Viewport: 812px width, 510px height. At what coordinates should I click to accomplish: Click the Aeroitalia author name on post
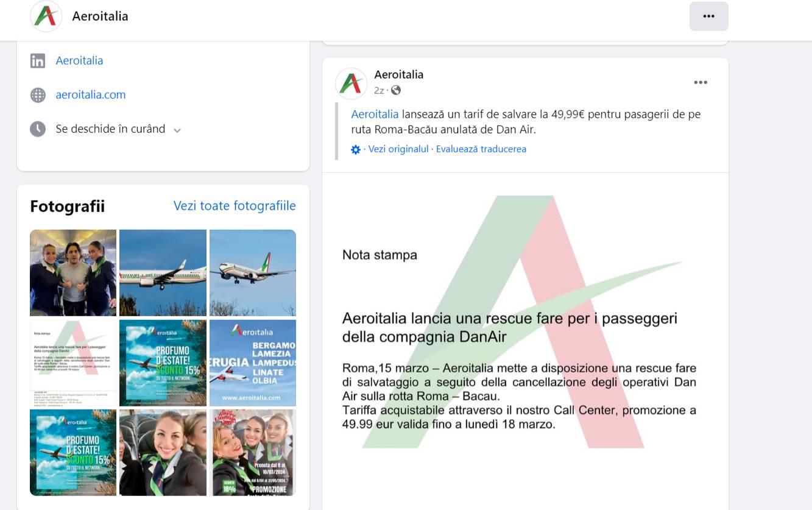click(x=399, y=74)
